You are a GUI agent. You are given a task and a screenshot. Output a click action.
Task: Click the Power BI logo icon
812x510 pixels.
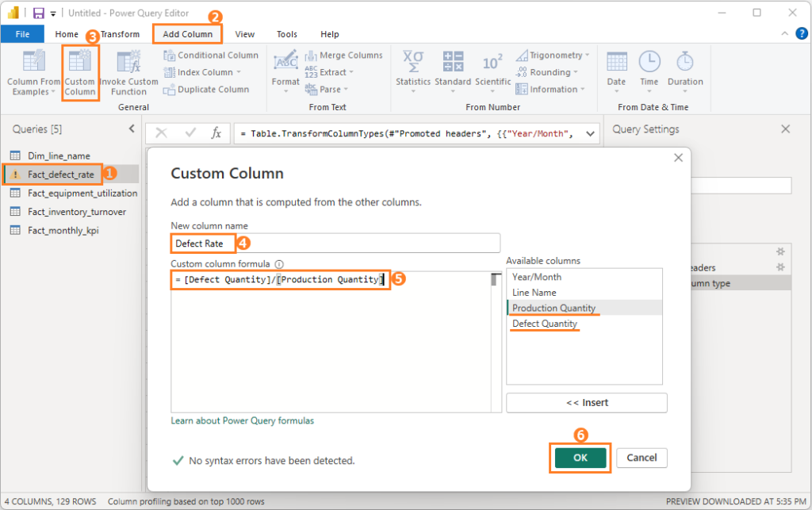click(x=13, y=13)
